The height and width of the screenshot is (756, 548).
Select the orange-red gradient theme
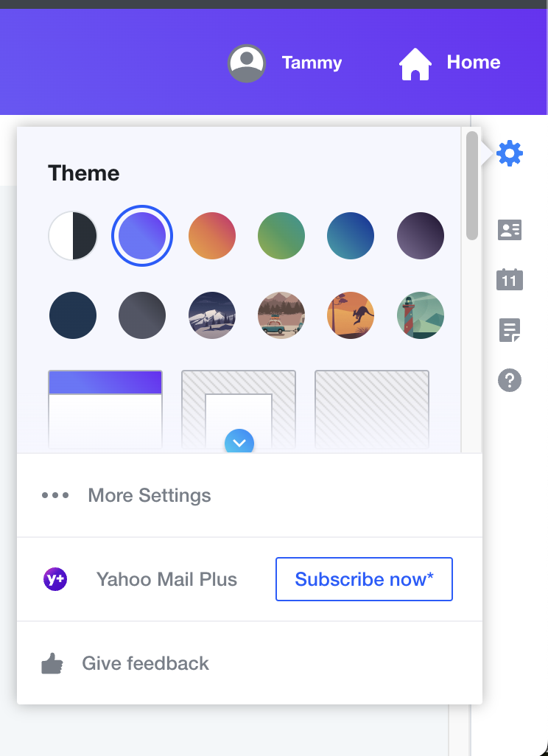tap(212, 236)
